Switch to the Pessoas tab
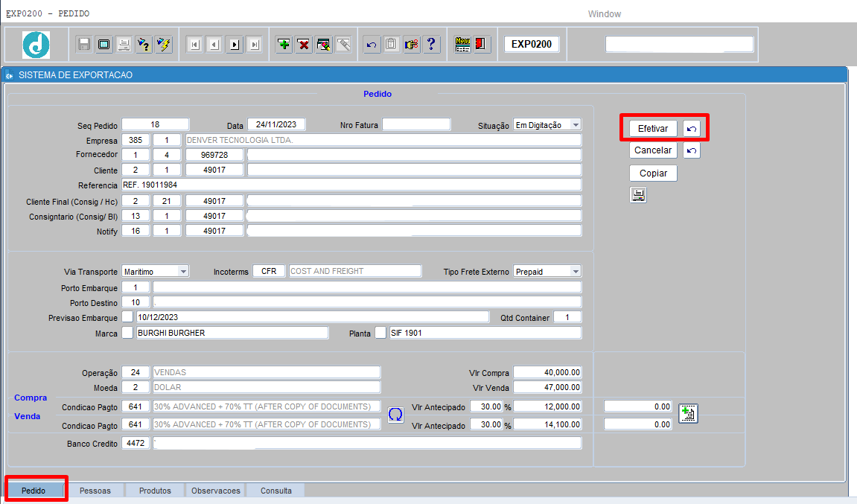Image resolution: width=857 pixels, height=504 pixels. click(95, 491)
